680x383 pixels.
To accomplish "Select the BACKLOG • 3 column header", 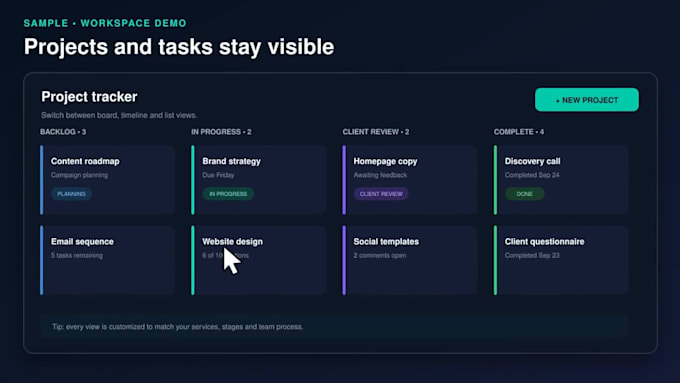I will point(63,132).
